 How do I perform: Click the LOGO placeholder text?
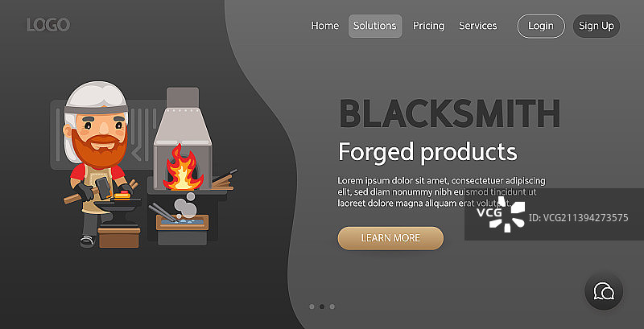(48, 25)
